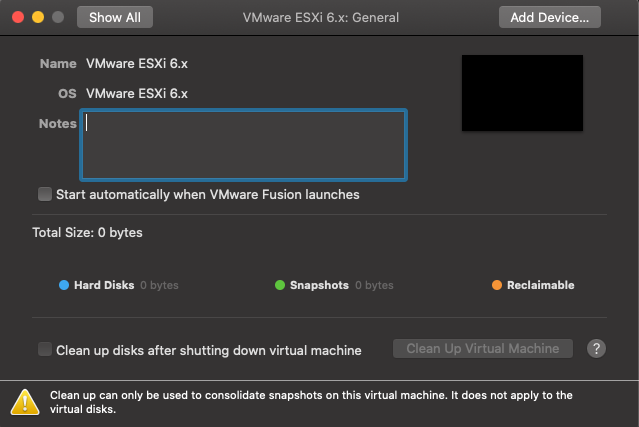Minimize the window with the yellow button

pos(38,17)
